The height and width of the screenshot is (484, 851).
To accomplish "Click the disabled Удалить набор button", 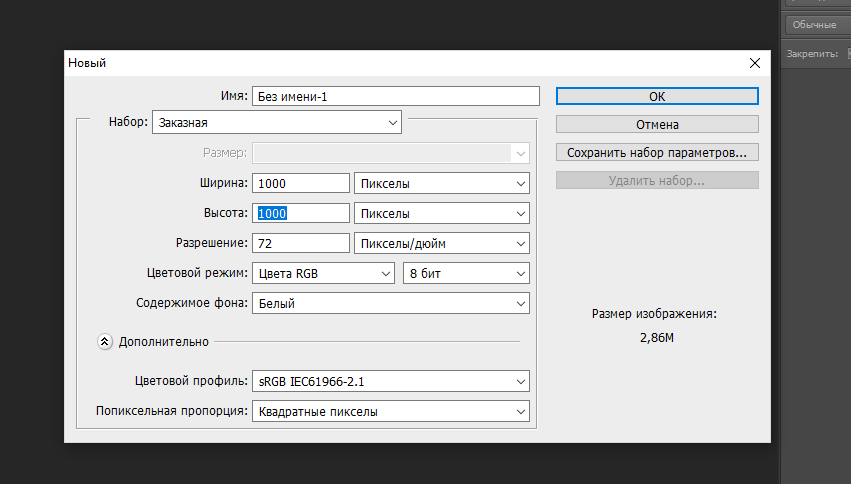I will coord(657,181).
